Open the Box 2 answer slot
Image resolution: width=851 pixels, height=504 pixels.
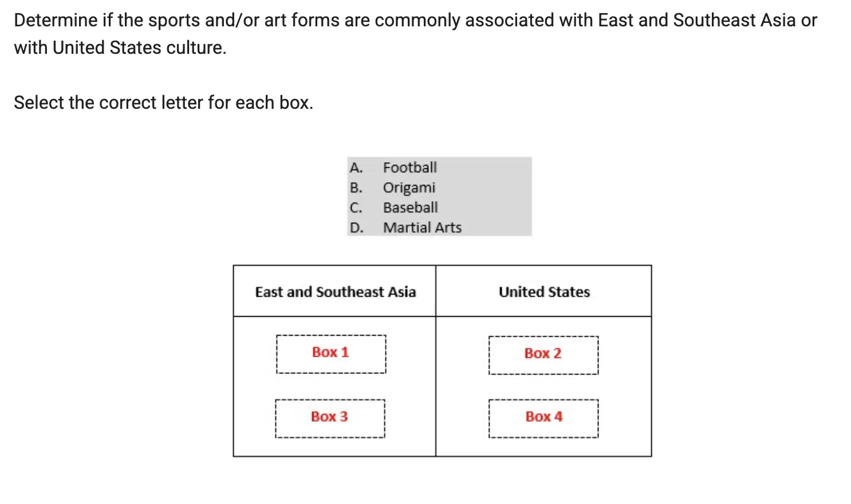pyautogui.click(x=543, y=355)
